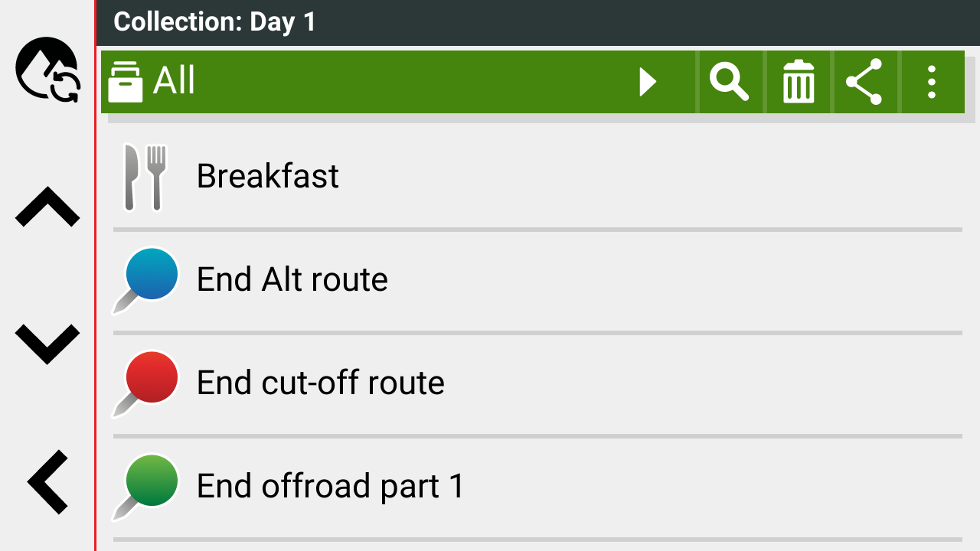
Task: Select the All tab in the green bar
Action: 172,80
